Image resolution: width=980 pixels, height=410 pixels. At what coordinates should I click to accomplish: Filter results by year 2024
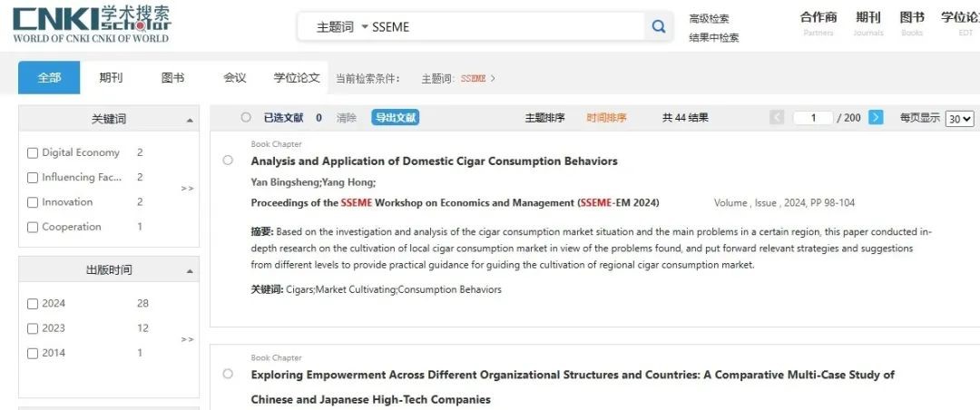click(x=33, y=305)
